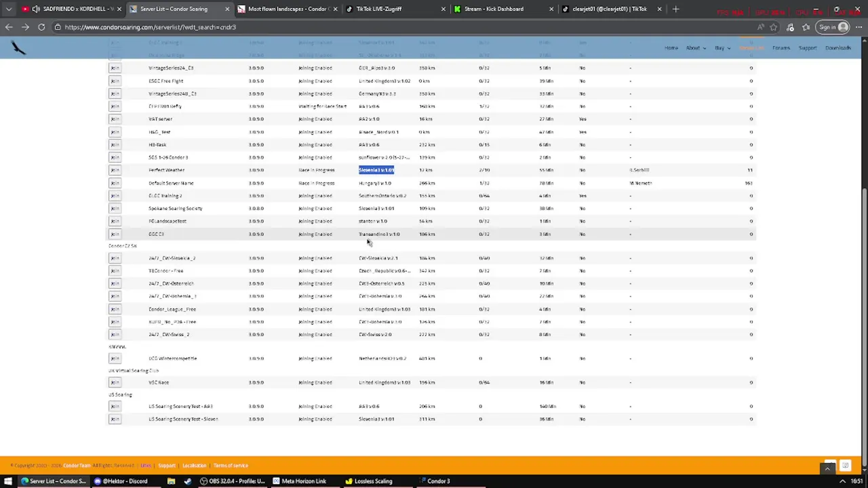Join the Perfect Weather server
868x488 pixels.
coord(115,170)
